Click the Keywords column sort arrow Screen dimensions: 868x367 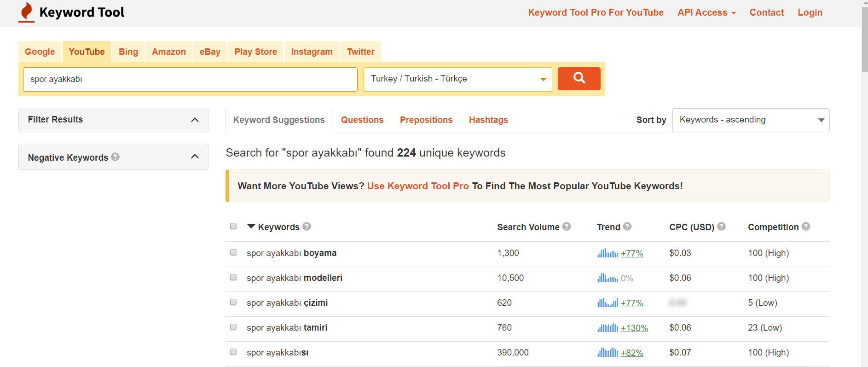coord(251,227)
